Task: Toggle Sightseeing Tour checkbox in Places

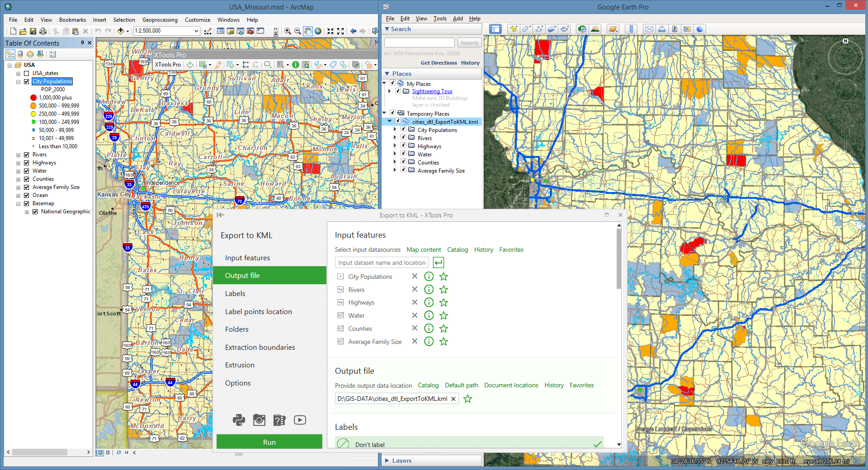Action: click(x=398, y=91)
